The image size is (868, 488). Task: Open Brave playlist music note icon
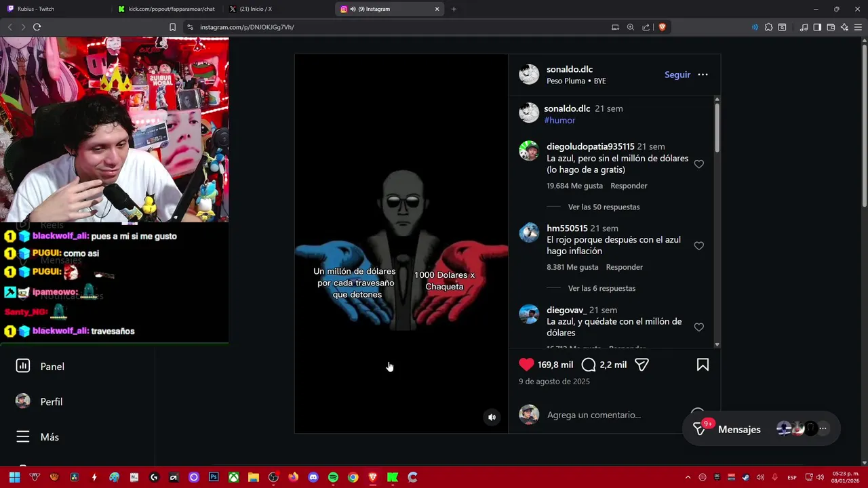click(x=804, y=27)
